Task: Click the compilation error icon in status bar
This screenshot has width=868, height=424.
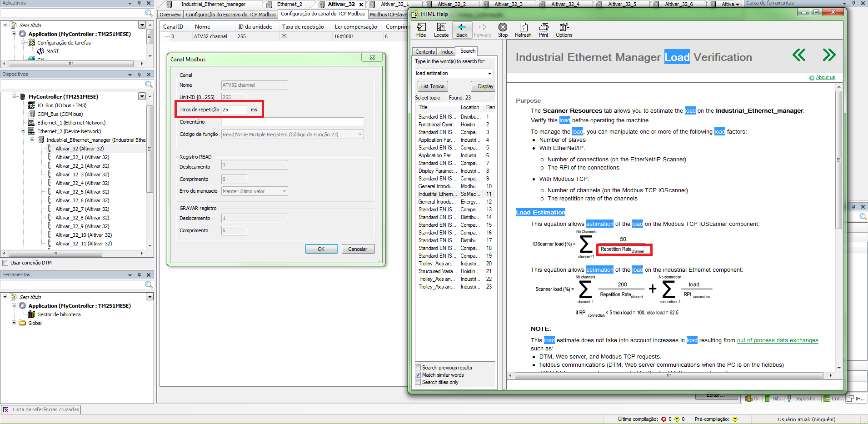Action: coord(663,419)
